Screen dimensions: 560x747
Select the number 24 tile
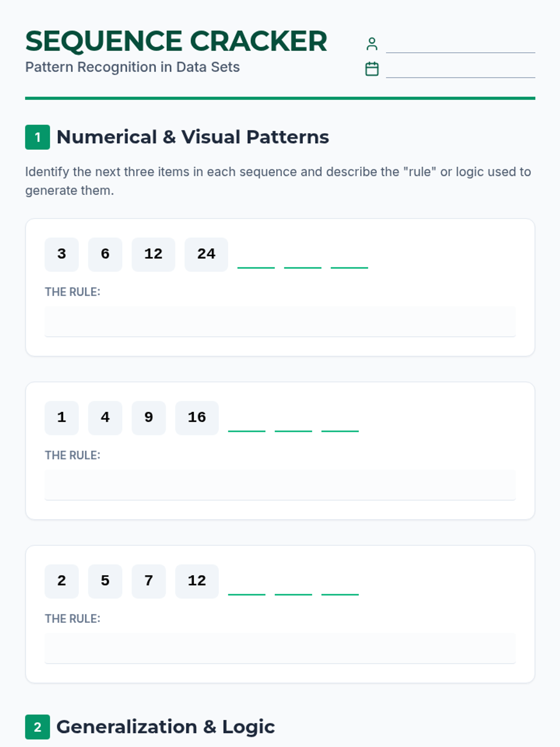[x=206, y=254]
